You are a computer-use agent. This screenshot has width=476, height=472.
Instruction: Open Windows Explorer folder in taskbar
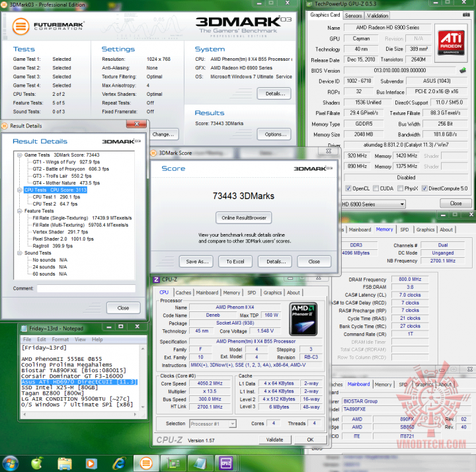(65, 463)
